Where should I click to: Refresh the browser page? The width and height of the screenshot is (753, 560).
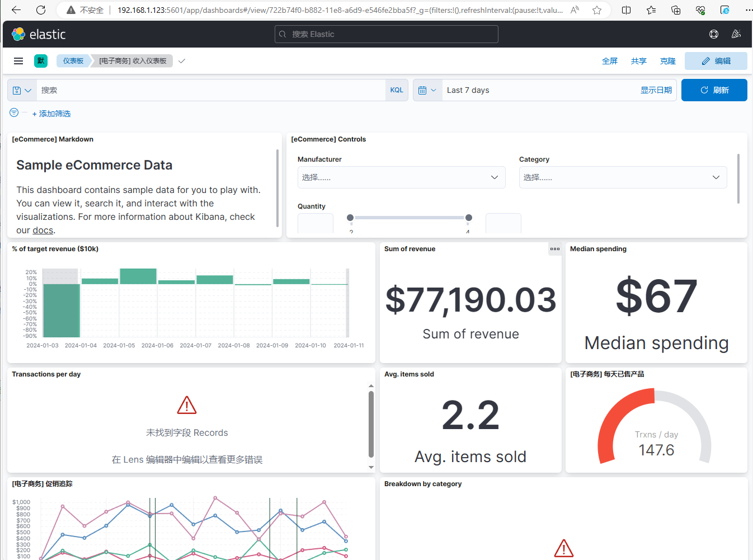point(41,10)
